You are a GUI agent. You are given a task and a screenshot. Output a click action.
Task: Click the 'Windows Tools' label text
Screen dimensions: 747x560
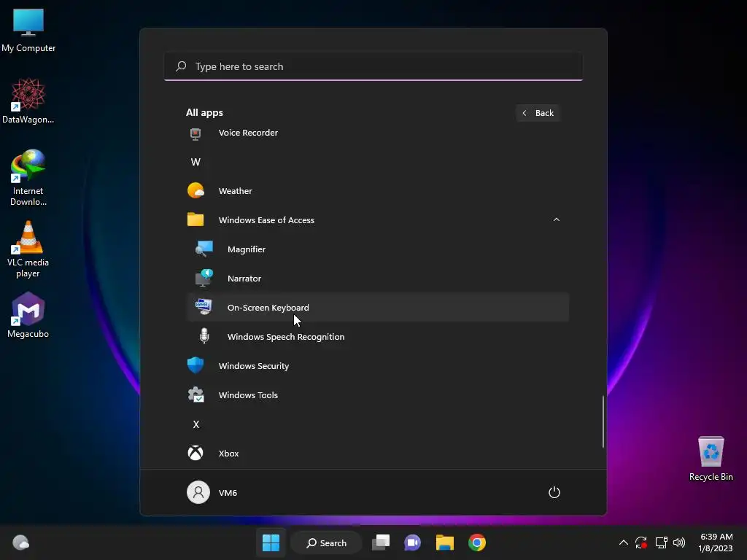(248, 394)
